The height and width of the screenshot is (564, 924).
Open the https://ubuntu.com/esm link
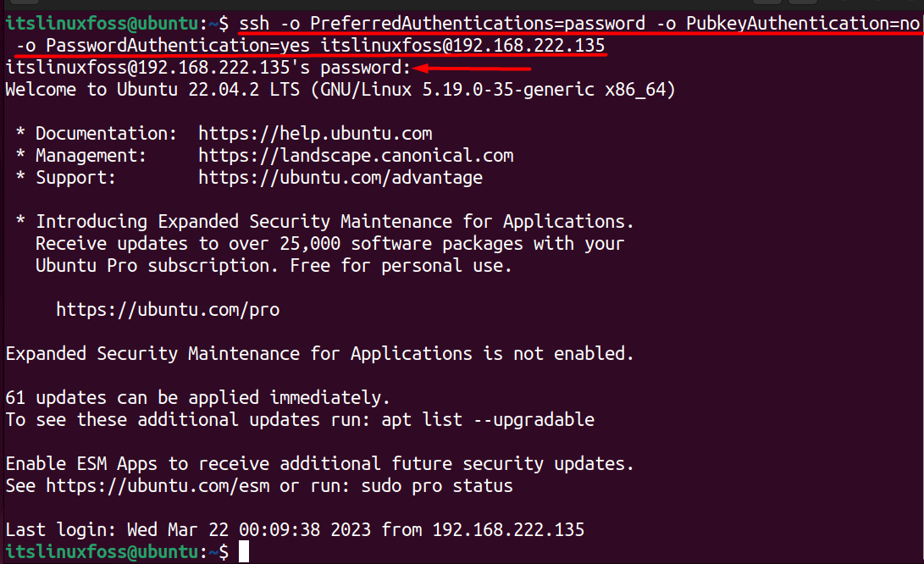coord(158,485)
